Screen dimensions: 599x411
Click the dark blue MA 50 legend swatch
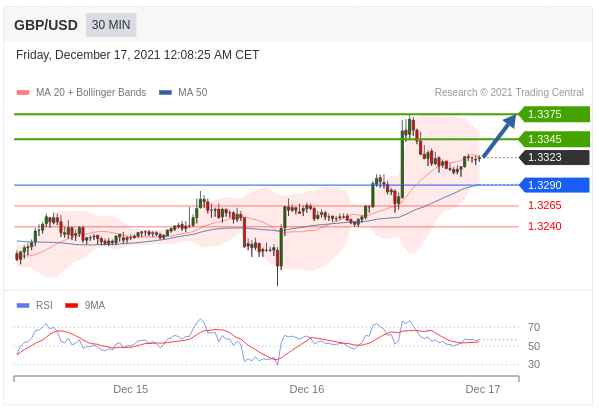[x=165, y=92]
